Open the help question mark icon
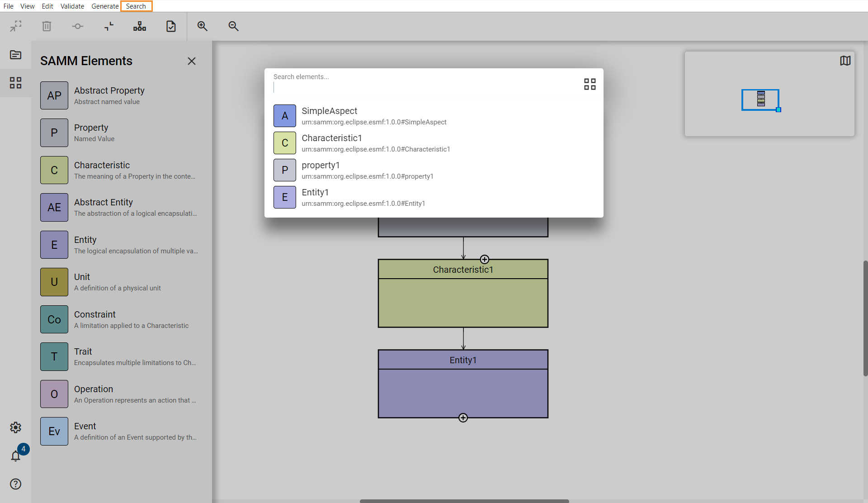 [16, 484]
